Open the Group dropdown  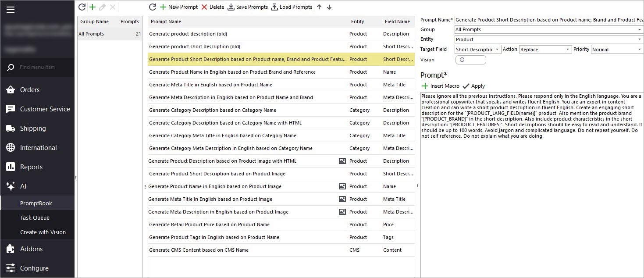[640, 29]
